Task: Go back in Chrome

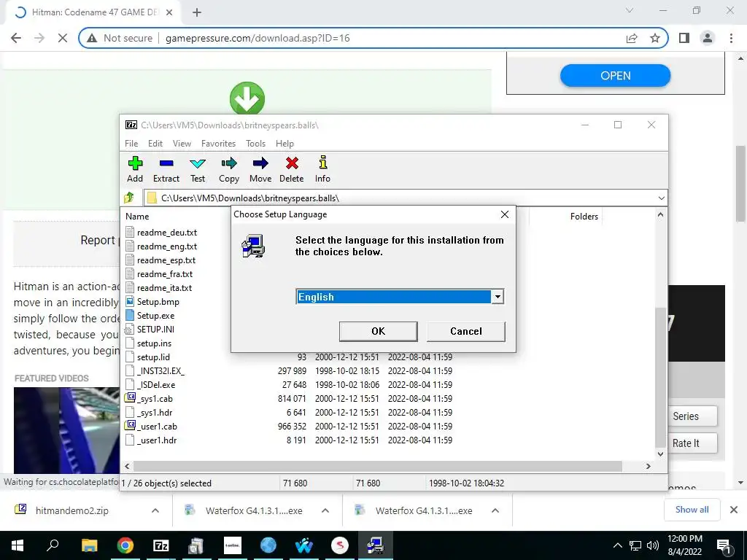Action: (x=16, y=38)
